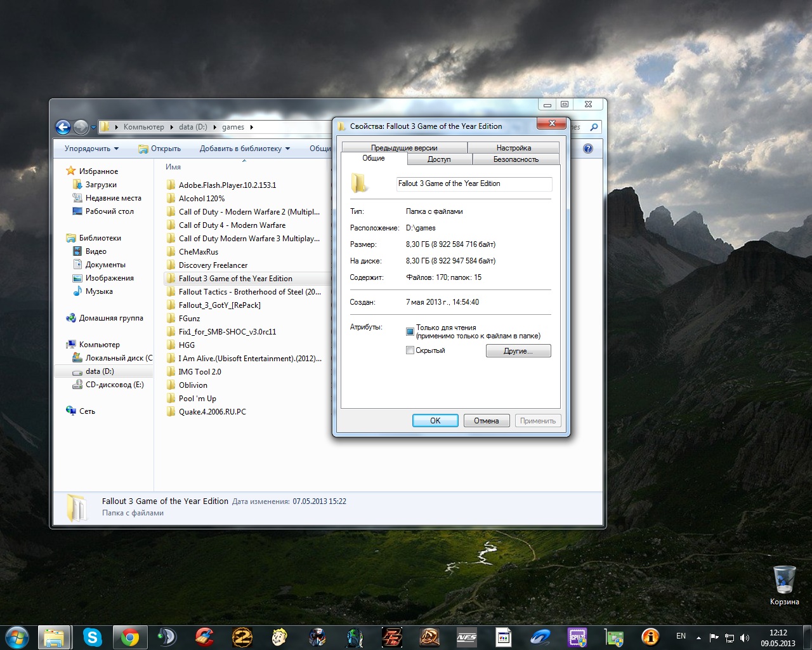Enable the 'Скрытый' hidden attribute checkbox

tap(410, 350)
